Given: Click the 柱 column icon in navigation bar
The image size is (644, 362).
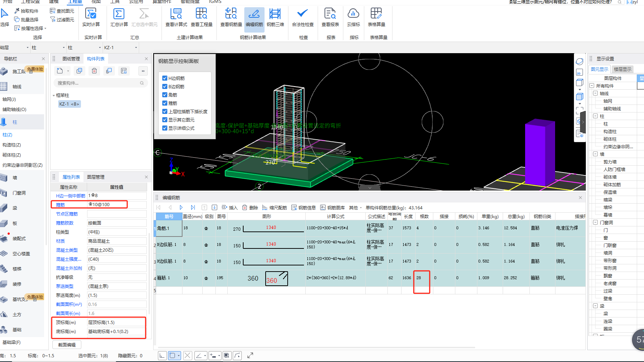Looking at the screenshot, I should 4,122.
